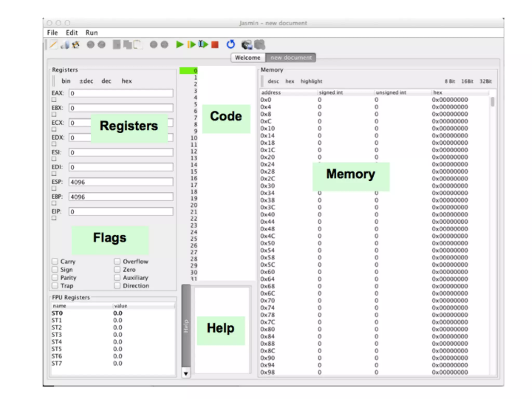This screenshot has height=399, width=532.
Task: Check the Overflow flag checkbox
Action: pyautogui.click(x=117, y=261)
